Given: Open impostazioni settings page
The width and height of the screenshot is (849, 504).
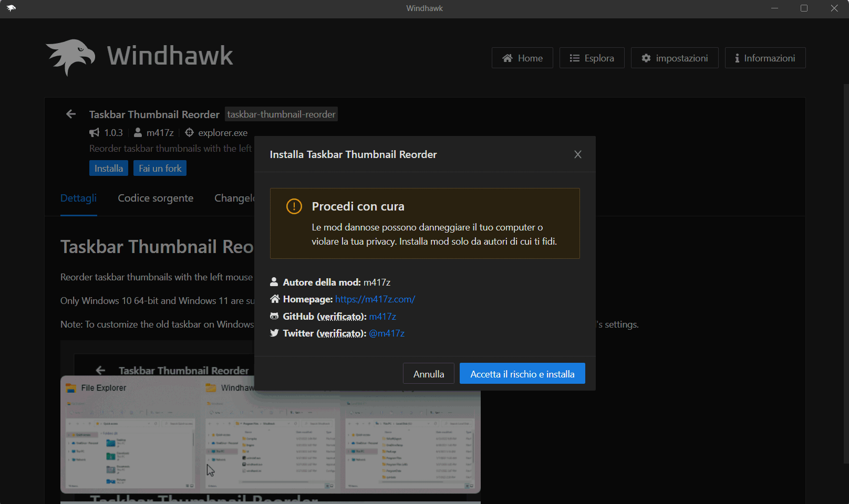Looking at the screenshot, I should pyautogui.click(x=675, y=58).
